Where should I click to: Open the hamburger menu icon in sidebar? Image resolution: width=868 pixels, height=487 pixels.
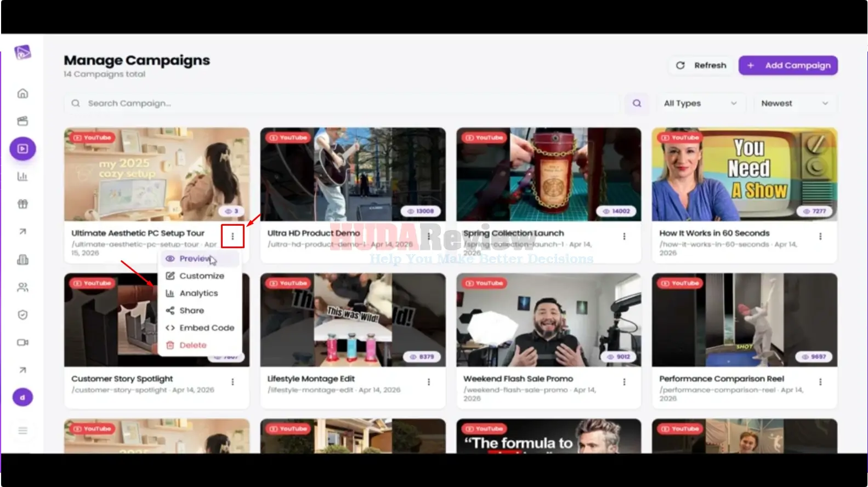point(22,431)
